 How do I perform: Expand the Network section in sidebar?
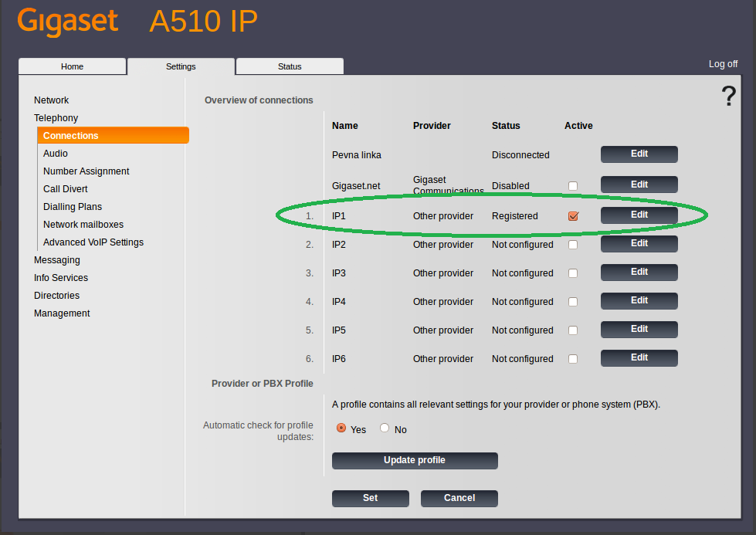[51, 100]
